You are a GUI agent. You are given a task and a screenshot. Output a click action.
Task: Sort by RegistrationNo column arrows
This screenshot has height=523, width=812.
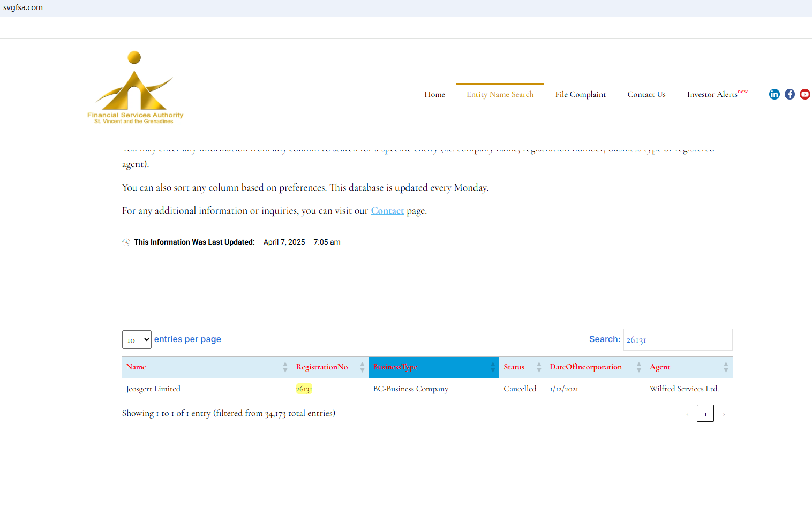coord(362,367)
